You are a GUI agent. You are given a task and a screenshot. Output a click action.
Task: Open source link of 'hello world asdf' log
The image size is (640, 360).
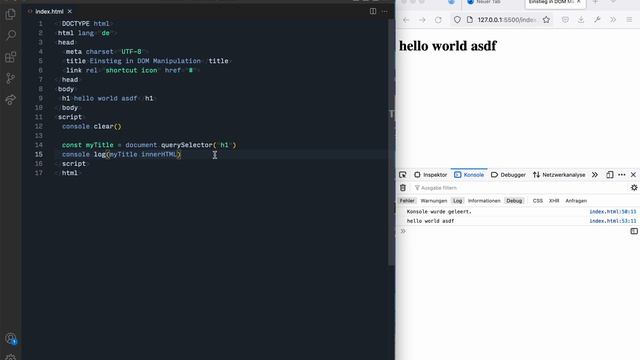click(613, 221)
